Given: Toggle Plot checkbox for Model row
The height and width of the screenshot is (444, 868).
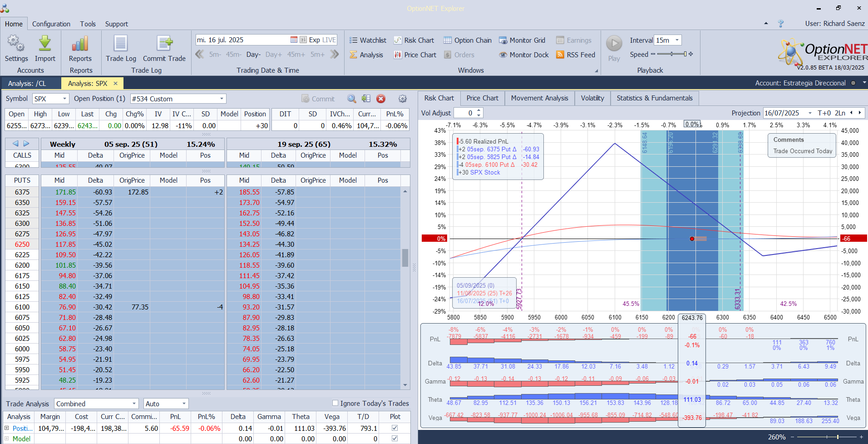Looking at the screenshot, I should click(x=395, y=439).
